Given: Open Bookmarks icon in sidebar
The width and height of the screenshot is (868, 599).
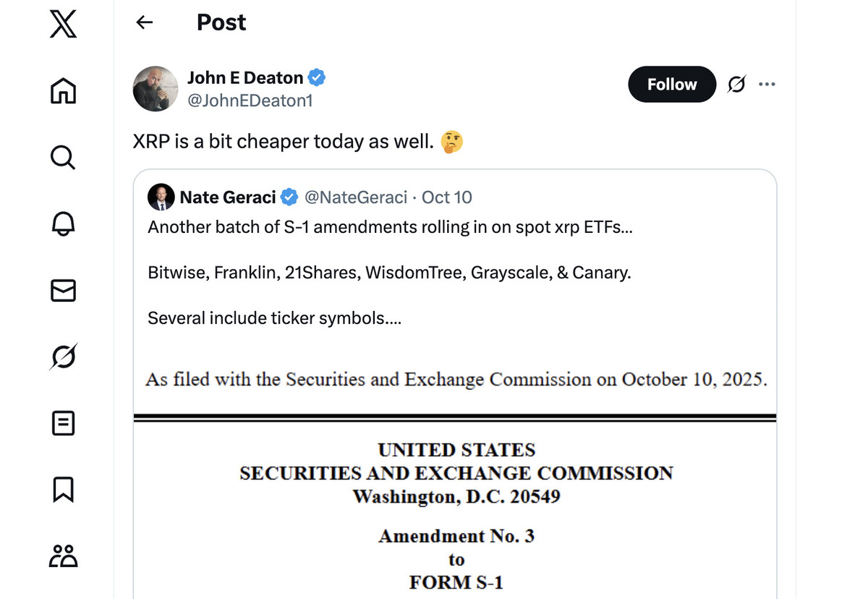Looking at the screenshot, I should coord(63,490).
